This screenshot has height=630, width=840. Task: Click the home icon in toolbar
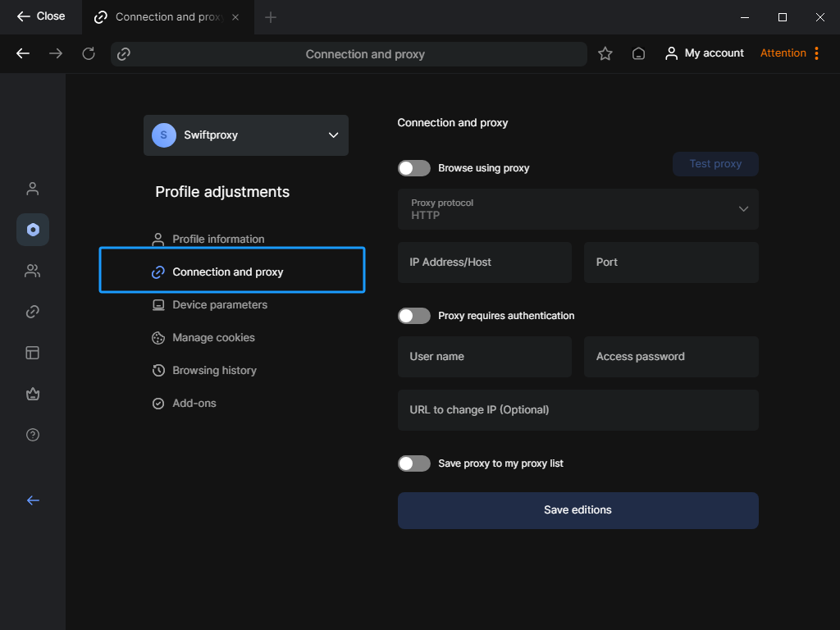(x=638, y=53)
